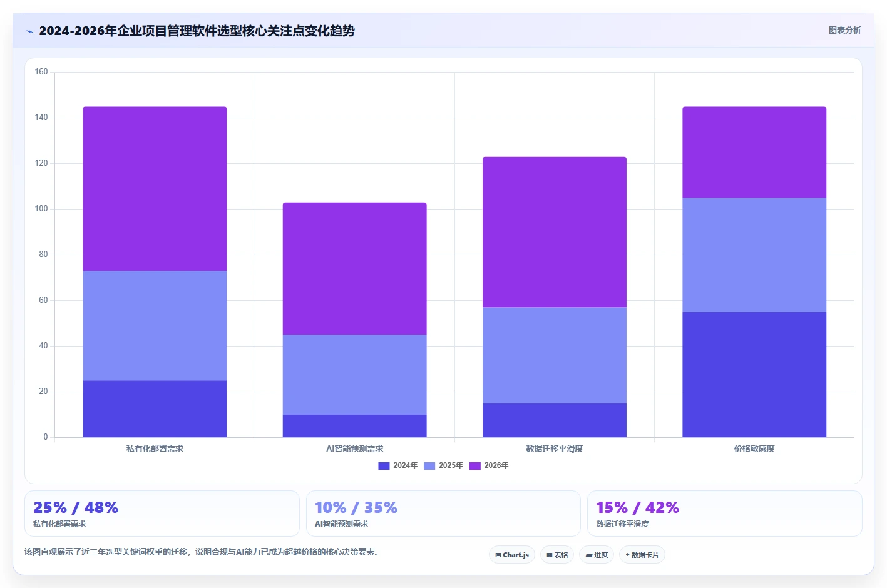Click the 2024 segment of AI智能预测需求 bar
The width and height of the screenshot is (887, 588).
pos(354,426)
